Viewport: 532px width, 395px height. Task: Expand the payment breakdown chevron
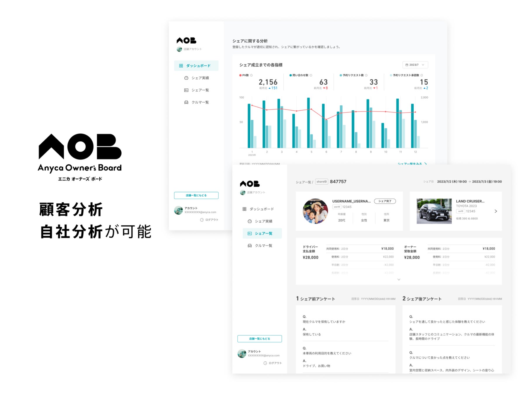click(399, 280)
